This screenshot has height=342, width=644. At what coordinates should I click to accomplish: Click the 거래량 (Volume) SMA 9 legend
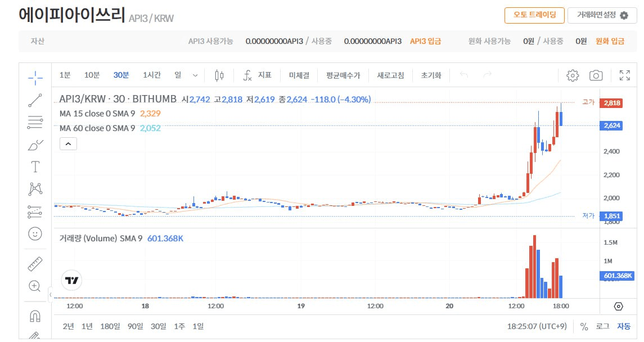point(101,238)
